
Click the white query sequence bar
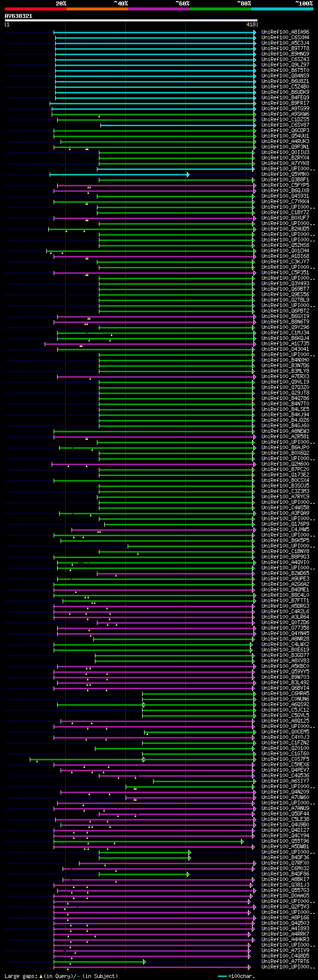[131, 20]
